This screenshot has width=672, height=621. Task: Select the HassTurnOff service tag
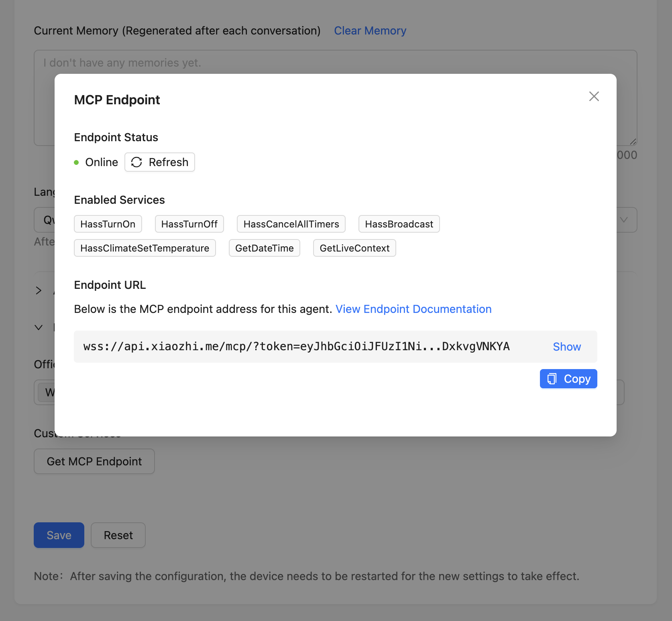click(x=189, y=224)
